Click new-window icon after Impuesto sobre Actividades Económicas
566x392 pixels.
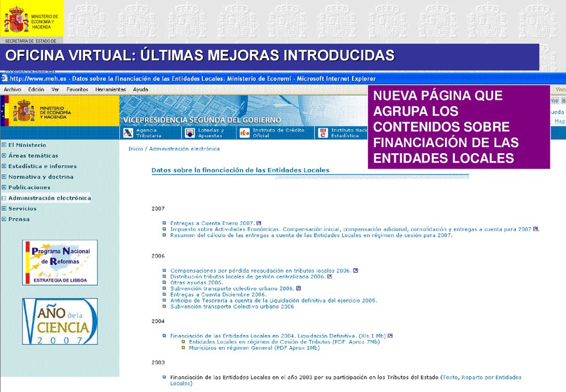click(x=536, y=229)
